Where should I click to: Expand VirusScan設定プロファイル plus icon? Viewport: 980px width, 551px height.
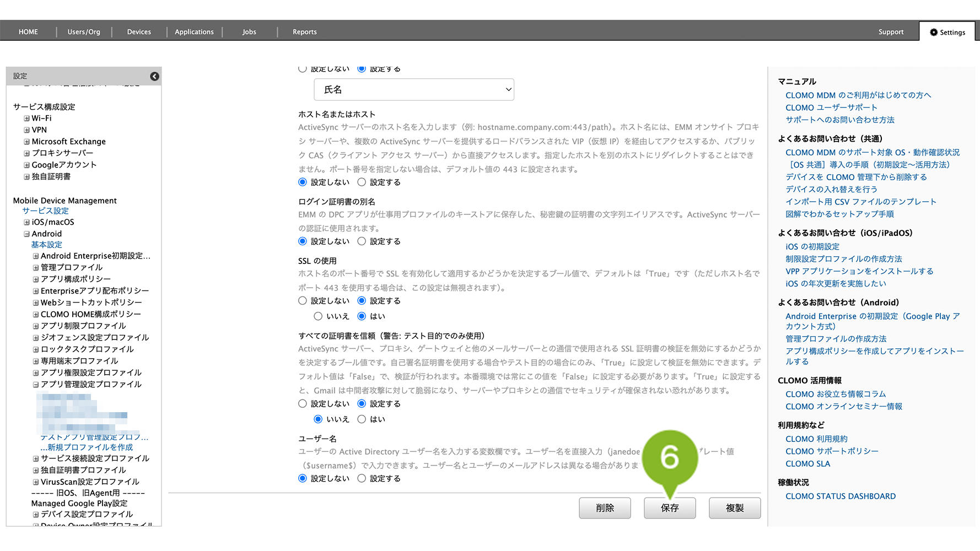[36, 482]
